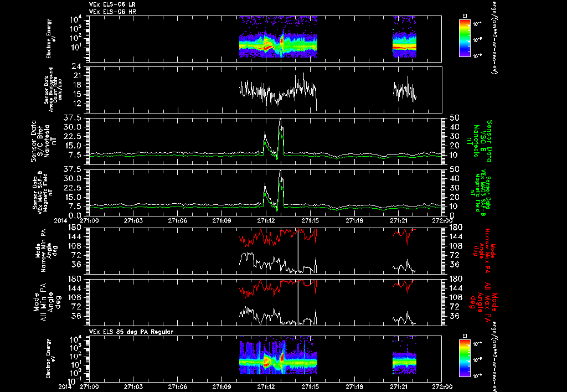Image resolution: width=567 pixels, height=392 pixels.
Task: Click the top spectrogram's rainbow color bar
Action: pyautogui.click(x=465, y=38)
